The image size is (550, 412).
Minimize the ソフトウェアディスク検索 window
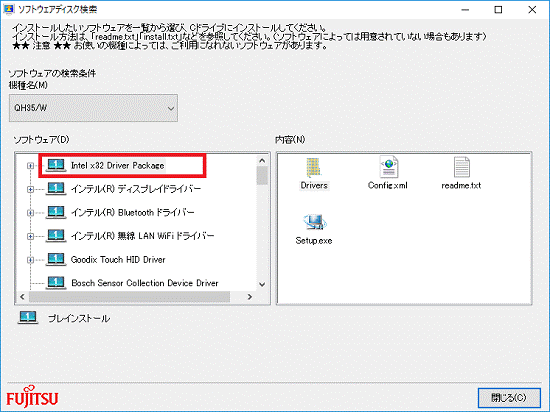pos(465,10)
